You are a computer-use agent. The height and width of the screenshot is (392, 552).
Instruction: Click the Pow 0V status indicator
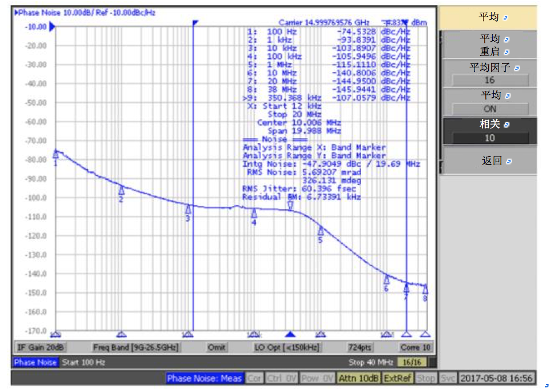point(317,378)
